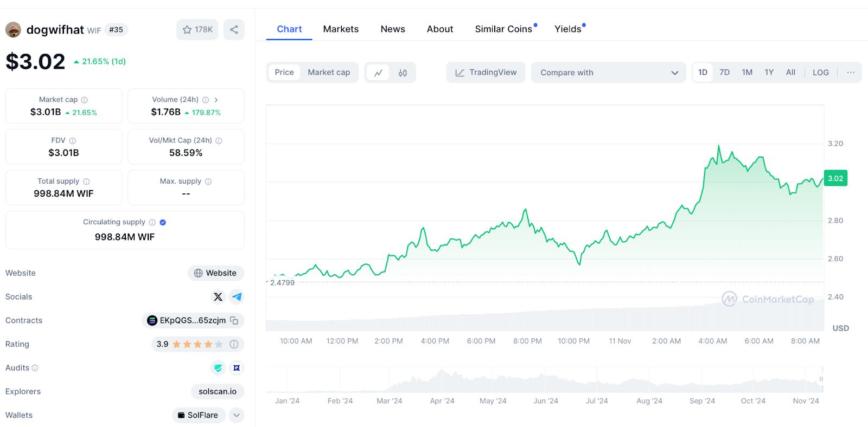Show FDV info icon
868x427 pixels.
point(73,141)
